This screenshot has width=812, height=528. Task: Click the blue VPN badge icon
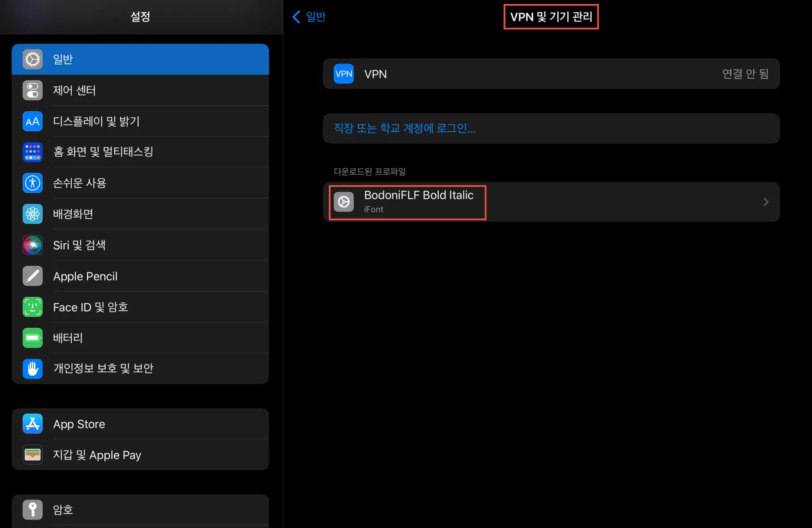click(x=343, y=74)
